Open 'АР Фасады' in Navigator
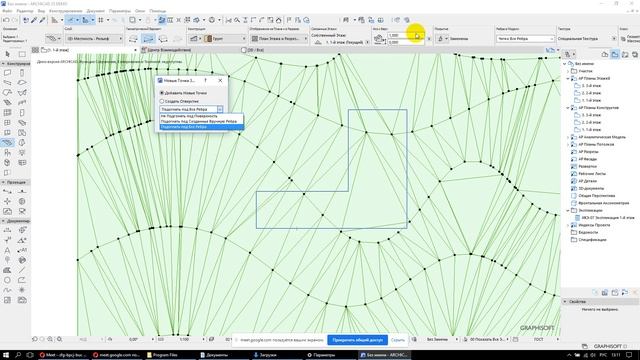Image resolution: width=640 pixels, height=360 pixels. tap(588, 159)
